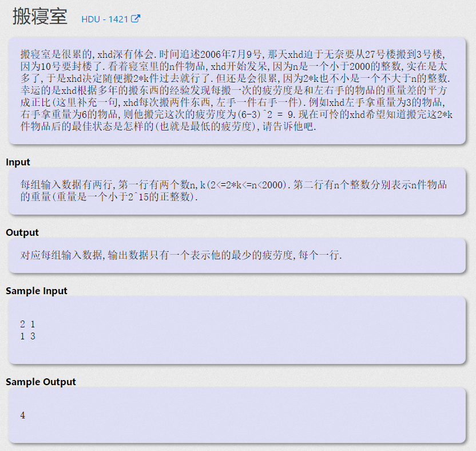Click the line starting 成正比(这里补充一句
This screenshot has height=451, width=476.
pos(233,102)
